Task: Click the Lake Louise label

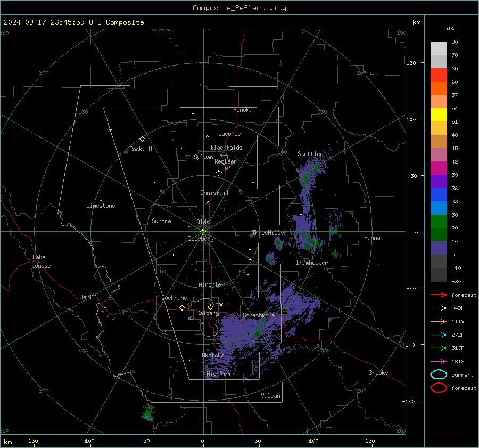Action: click(41, 262)
